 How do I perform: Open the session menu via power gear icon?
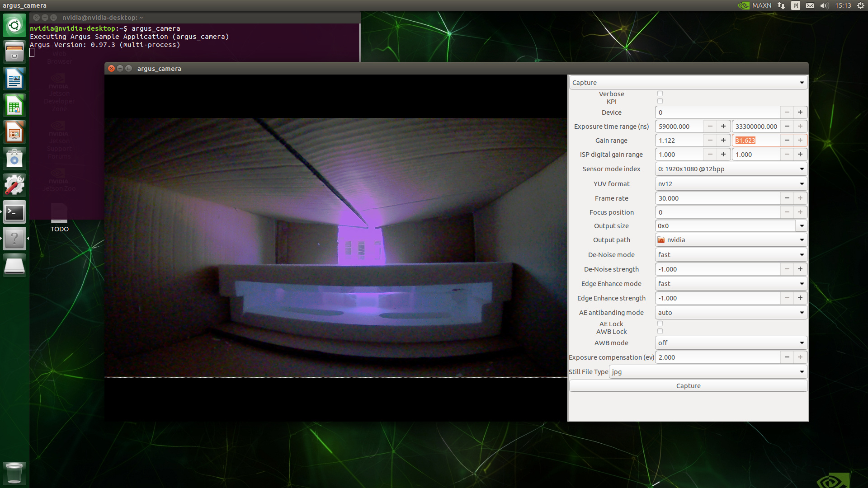click(860, 5)
